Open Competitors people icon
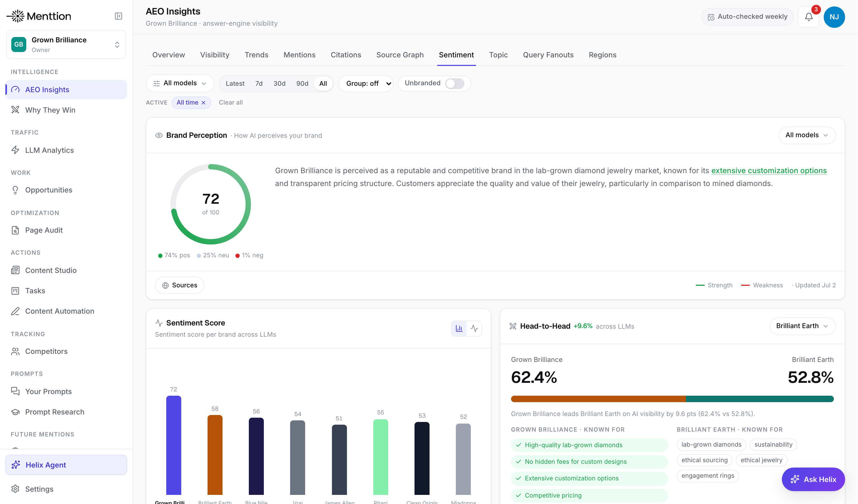The width and height of the screenshot is (858, 504). point(15,351)
